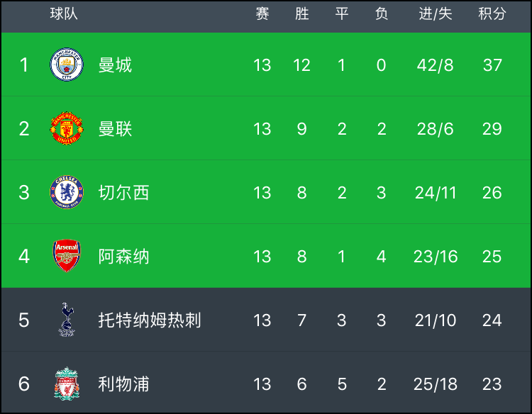This screenshot has height=414, width=532.
Task: Select the 切尔西 team name
Action: [123, 192]
